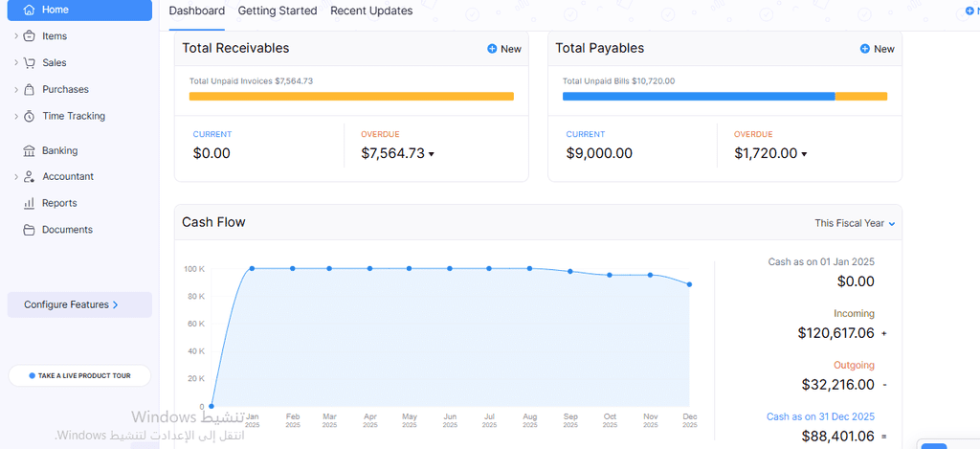Click New in Total Receivables card
The image size is (980, 449).
pyautogui.click(x=504, y=49)
